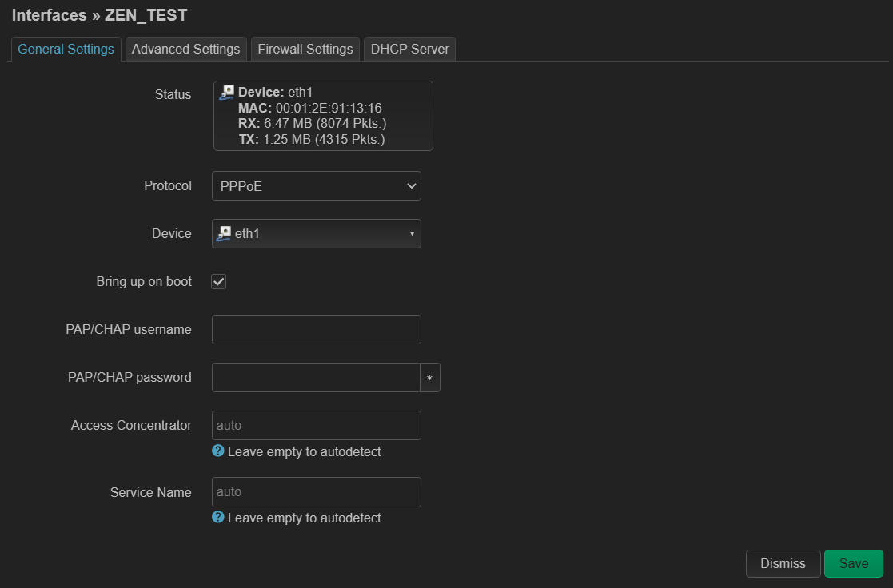Click Leave empty to autodetect under Service Name
This screenshot has width=893, height=588.
(x=304, y=518)
